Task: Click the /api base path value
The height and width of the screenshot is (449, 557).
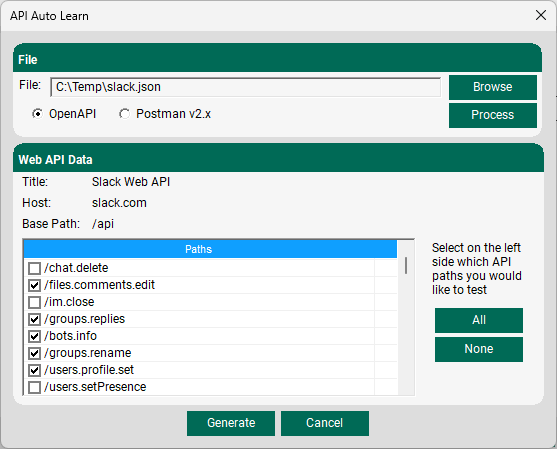Action: click(x=103, y=224)
